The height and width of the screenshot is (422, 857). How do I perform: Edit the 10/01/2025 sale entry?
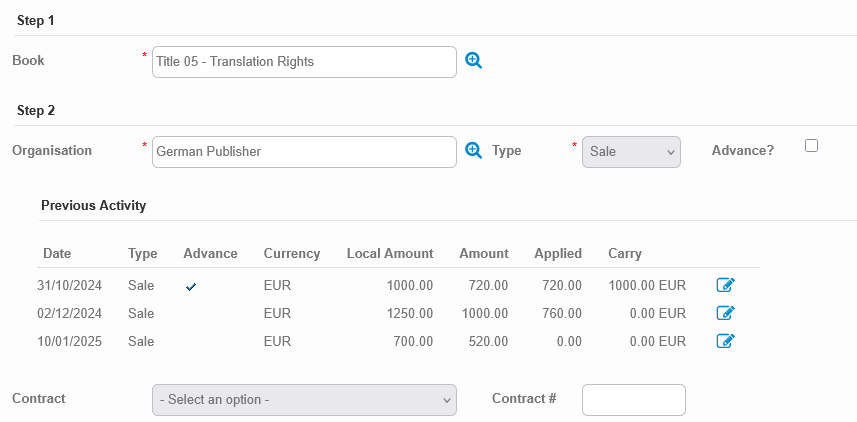726,341
